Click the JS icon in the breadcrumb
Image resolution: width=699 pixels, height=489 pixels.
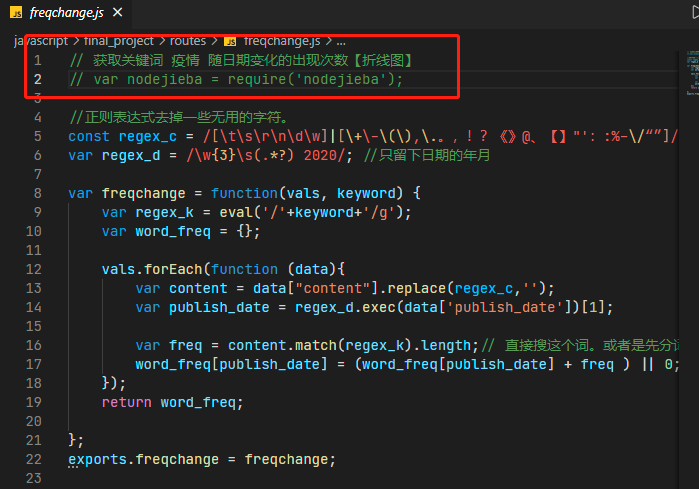(x=230, y=41)
